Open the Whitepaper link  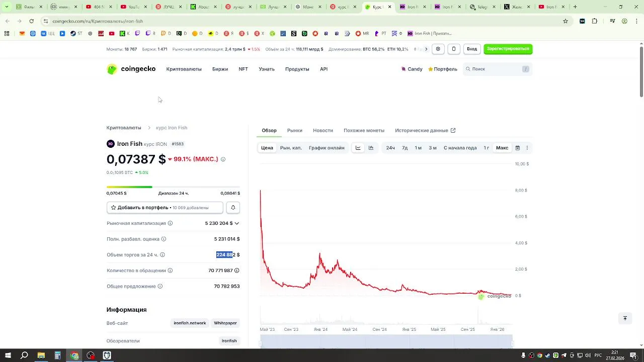[x=225, y=323]
